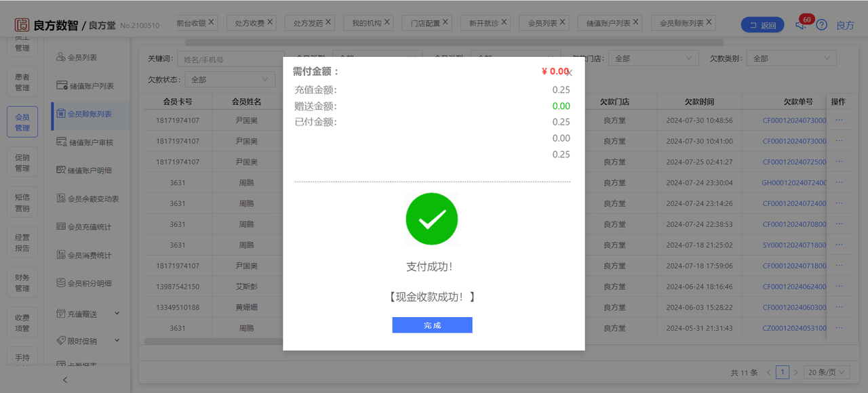This screenshot has width=868, height=393.
Task: Open the help question mark icon
Action: tap(822, 25)
